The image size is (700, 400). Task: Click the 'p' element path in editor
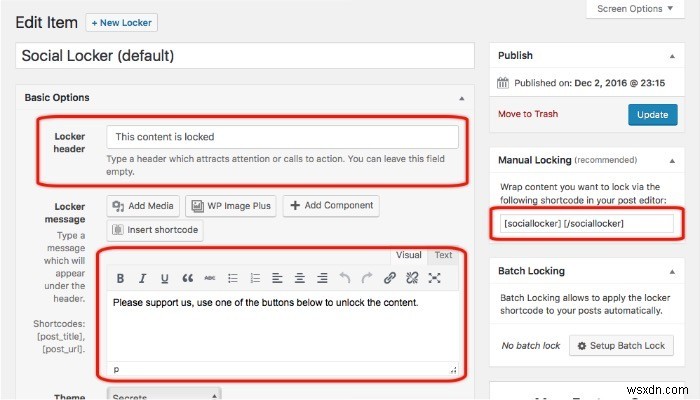[x=116, y=369]
